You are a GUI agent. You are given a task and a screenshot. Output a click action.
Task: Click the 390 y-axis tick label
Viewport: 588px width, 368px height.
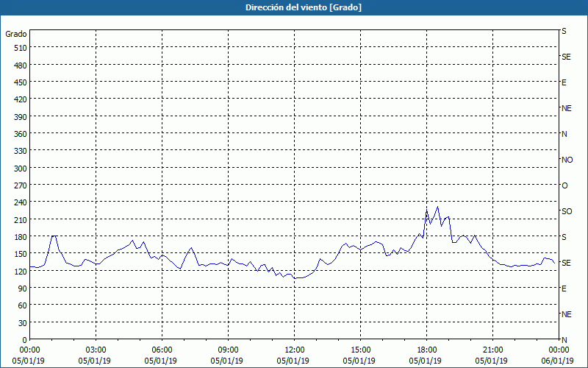point(21,117)
